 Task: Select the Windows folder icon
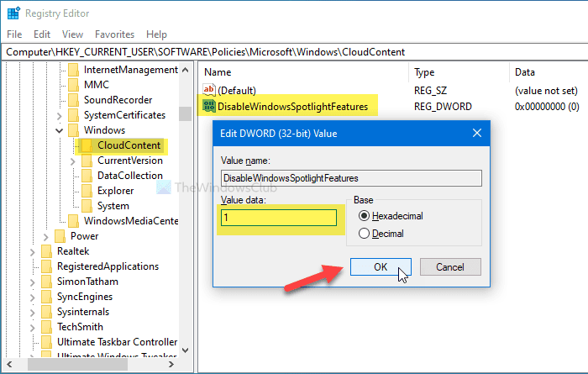(x=74, y=130)
